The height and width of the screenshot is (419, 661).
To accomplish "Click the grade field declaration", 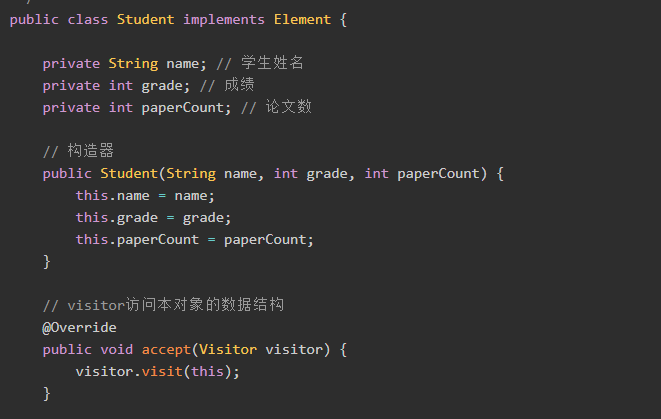I will pyautogui.click(x=116, y=86).
